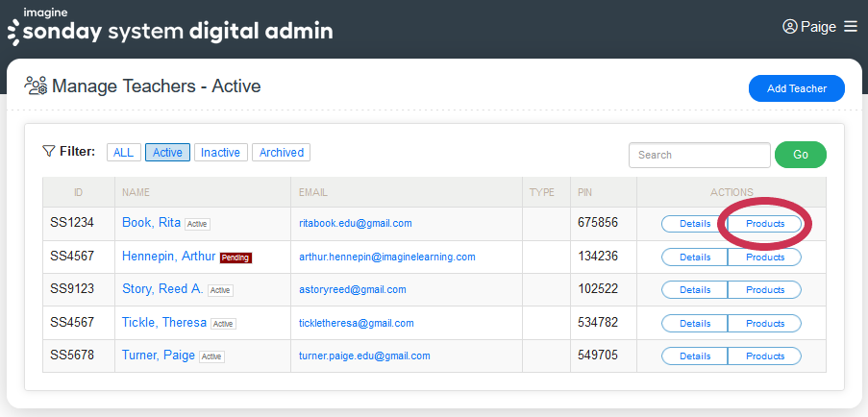The height and width of the screenshot is (417, 868).
Task: Switch to the Inactive filter
Action: tap(220, 152)
